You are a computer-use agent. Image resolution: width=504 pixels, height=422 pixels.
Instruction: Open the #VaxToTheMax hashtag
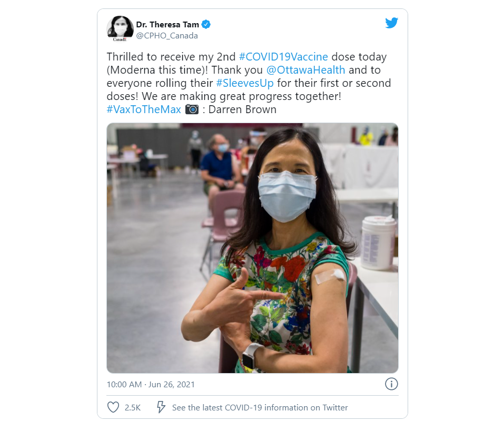(144, 109)
